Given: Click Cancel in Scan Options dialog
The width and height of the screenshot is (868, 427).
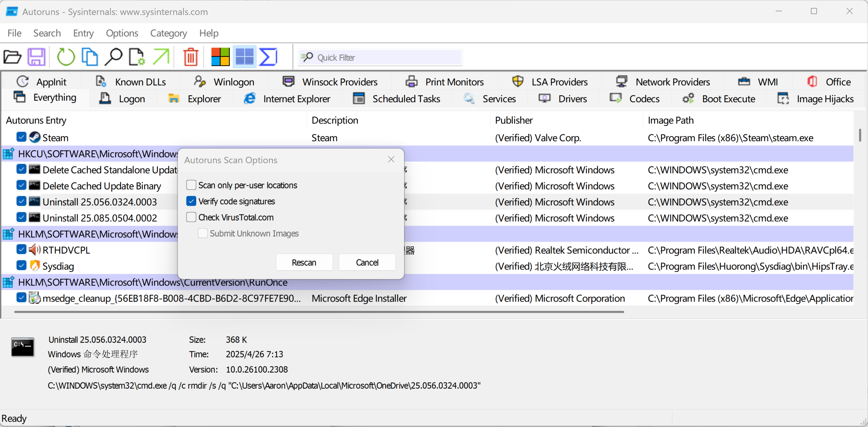Looking at the screenshot, I should click(367, 262).
